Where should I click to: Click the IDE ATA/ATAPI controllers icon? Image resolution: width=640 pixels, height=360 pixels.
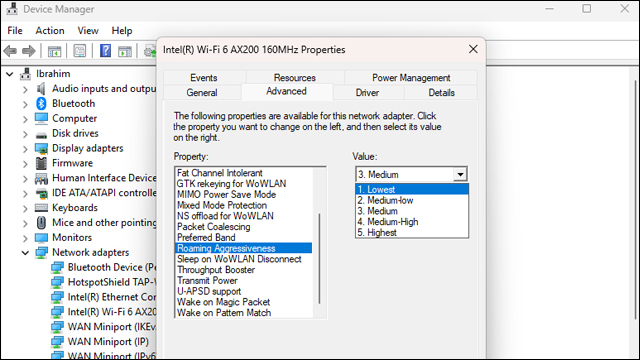click(x=41, y=193)
